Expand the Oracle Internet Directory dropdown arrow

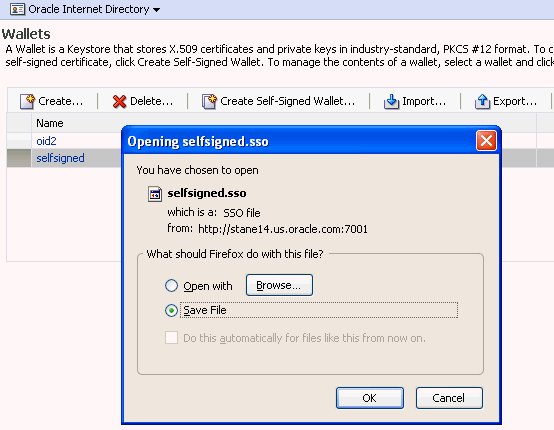(x=156, y=10)
